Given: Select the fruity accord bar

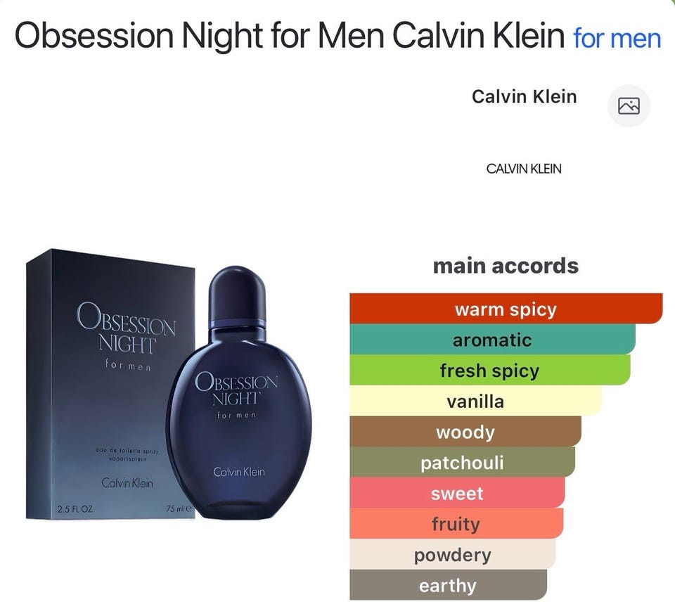Looking at the screenshot, I should (x=456, y=523).
